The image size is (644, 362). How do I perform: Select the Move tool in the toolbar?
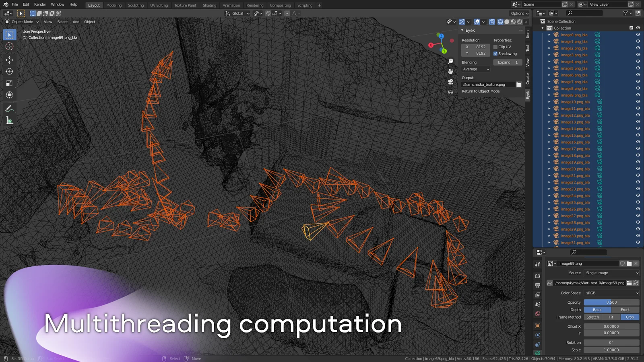(x=9, y=60)
